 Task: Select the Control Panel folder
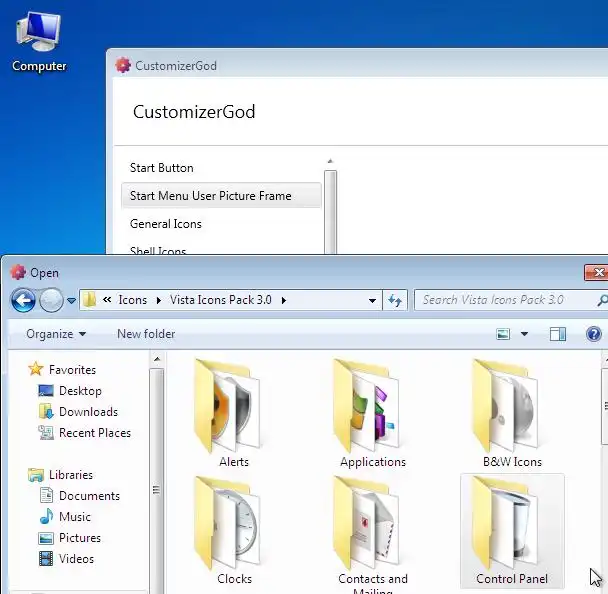512,530
